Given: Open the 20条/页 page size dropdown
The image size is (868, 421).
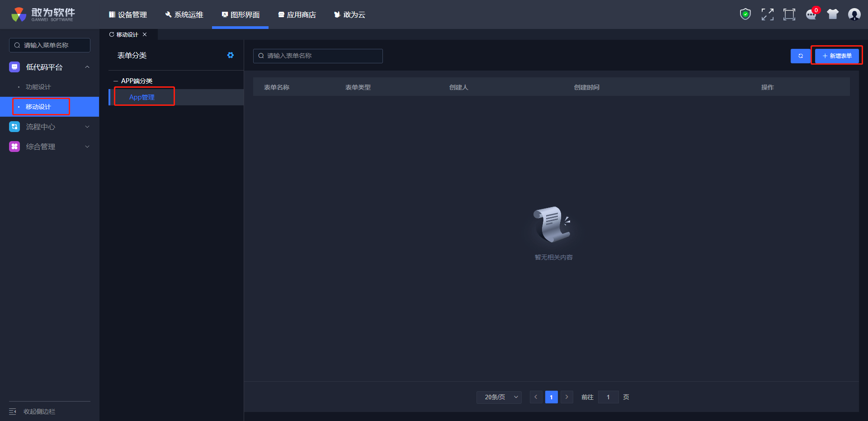Looking at the screenshot, I should 499,397.
